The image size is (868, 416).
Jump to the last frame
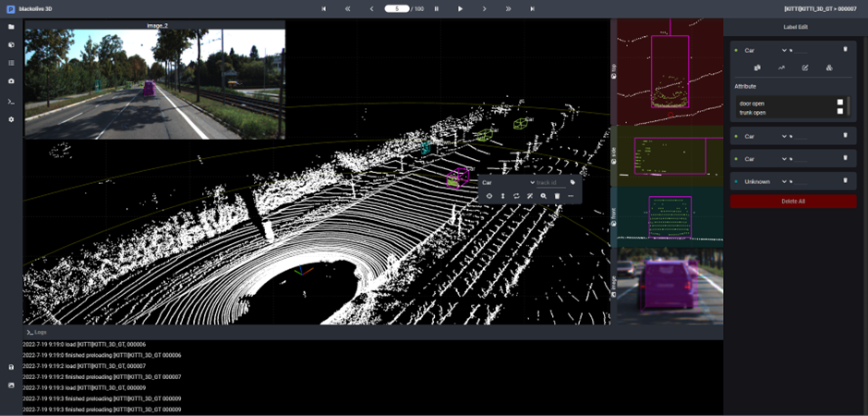(532, 8)
